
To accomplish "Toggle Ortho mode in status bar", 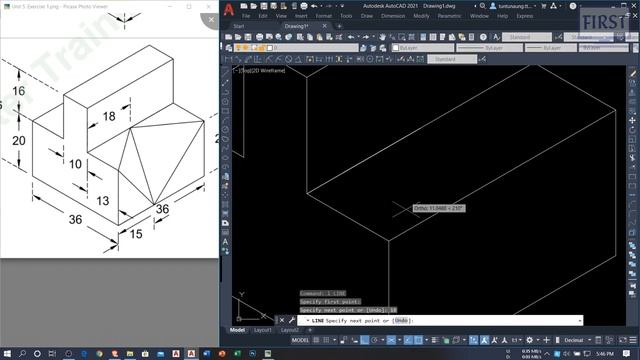I will click(x=365, y=340).
